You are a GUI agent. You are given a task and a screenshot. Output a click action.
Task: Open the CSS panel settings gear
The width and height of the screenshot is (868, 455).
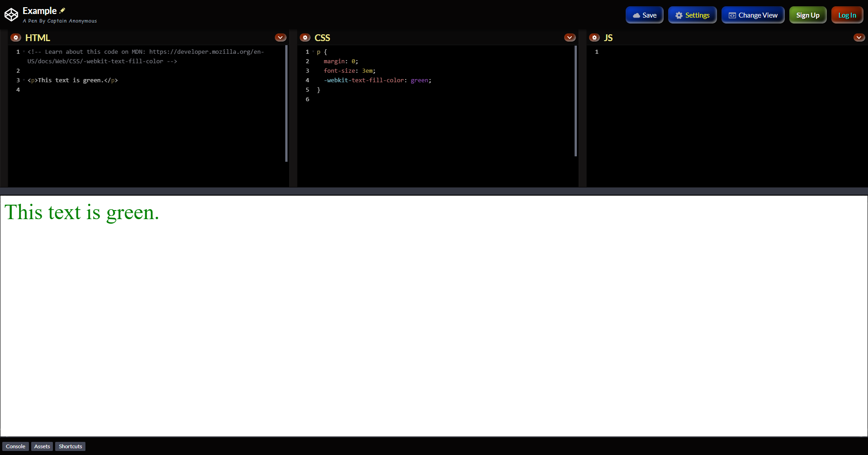(305, 38)
